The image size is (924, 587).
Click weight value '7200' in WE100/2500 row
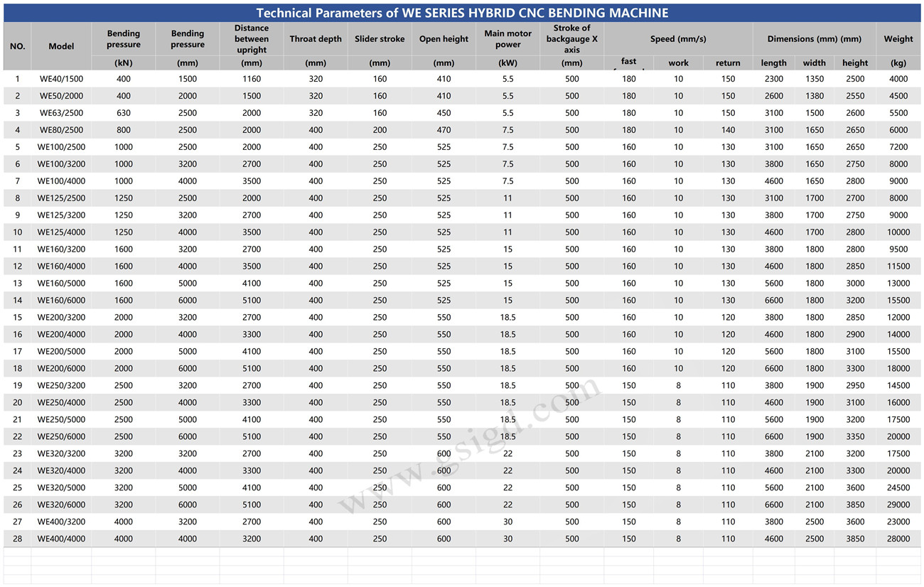click(898, 147)
